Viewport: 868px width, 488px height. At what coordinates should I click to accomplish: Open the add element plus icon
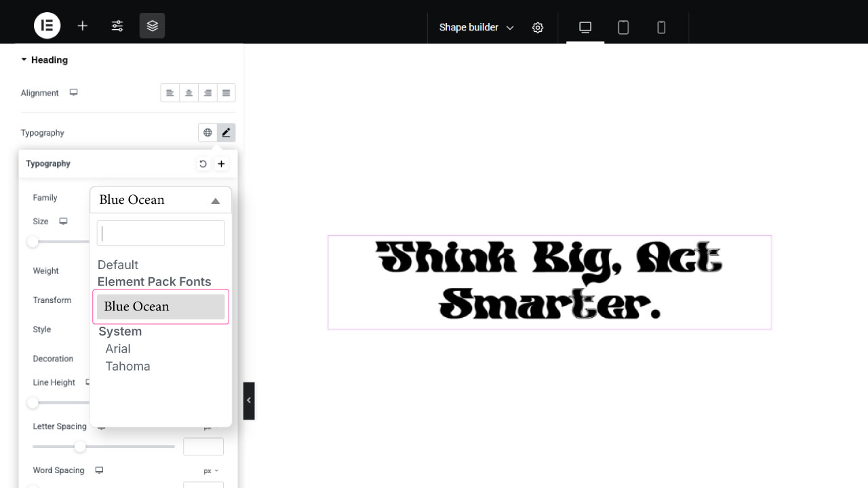tap(83, 26)
